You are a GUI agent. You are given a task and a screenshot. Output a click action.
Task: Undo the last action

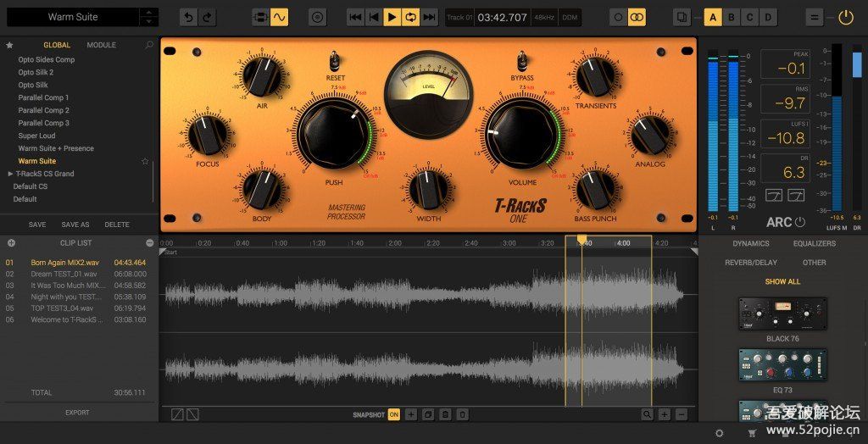pos(189,18)
